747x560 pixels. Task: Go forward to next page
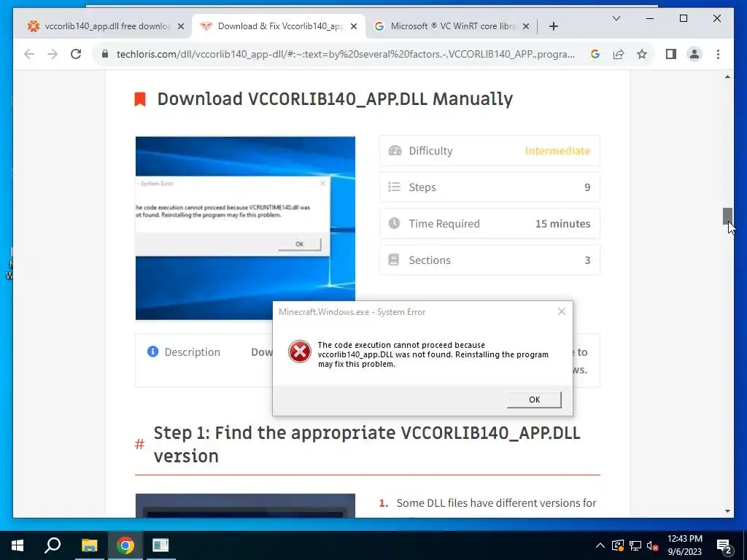tap(53, 54)
